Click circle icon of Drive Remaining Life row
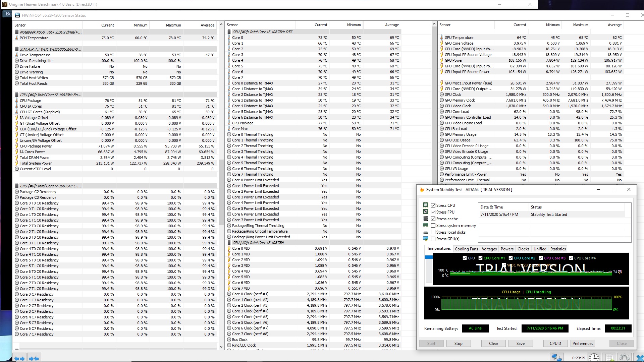644x362 pixels. pos(17,61)
